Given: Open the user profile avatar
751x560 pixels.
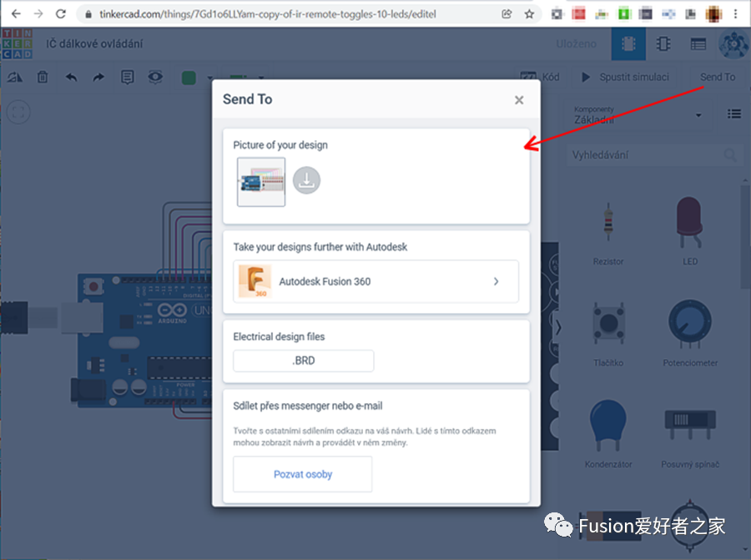Looking at the screenshot, I should (733, 44).
